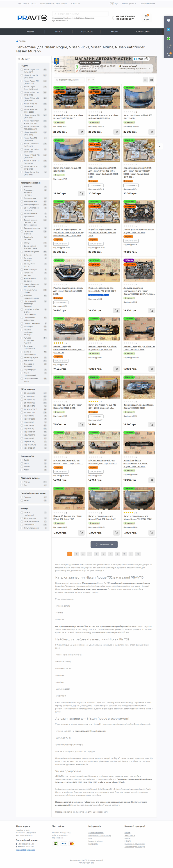
Task: Click the WhatsApp floating icon
Action: [x=169, y=39]
